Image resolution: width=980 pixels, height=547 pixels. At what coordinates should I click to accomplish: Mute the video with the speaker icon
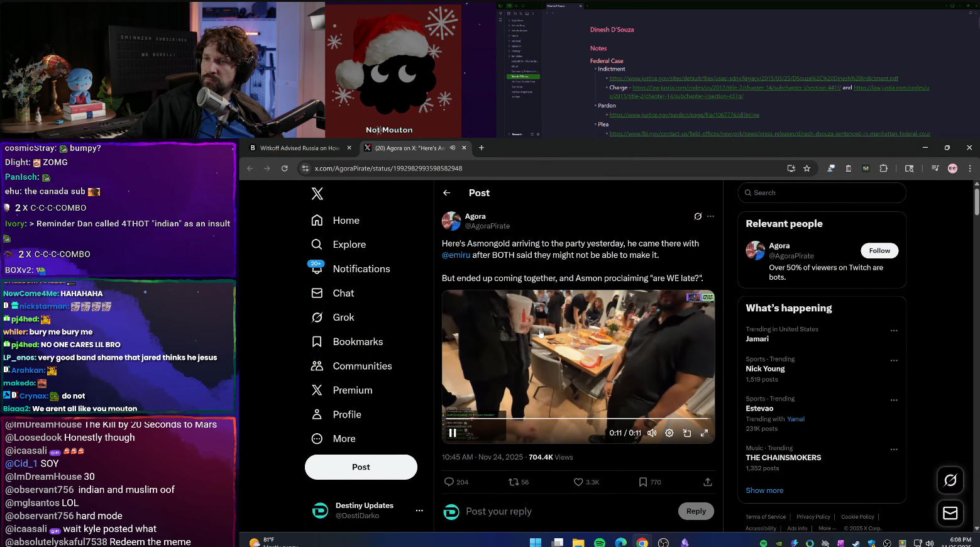click(652, 433)
